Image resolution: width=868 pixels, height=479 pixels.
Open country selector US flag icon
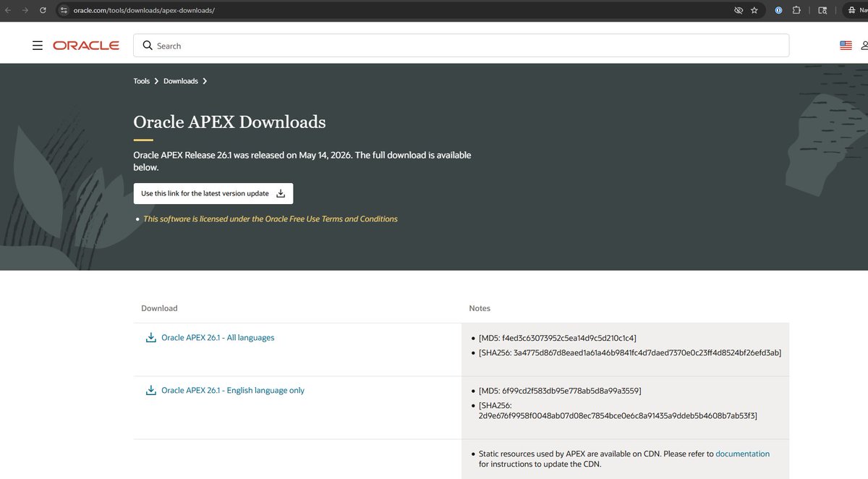[846, 46]
